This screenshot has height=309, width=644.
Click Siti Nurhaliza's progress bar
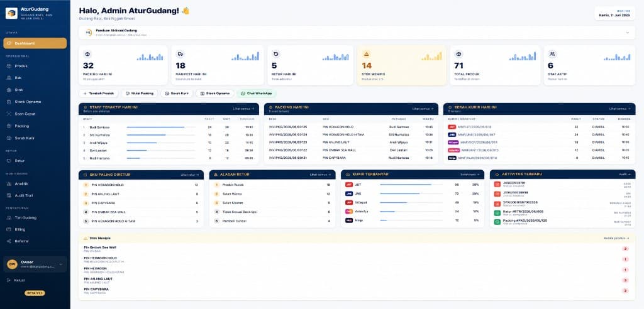(x=161, y=135)
